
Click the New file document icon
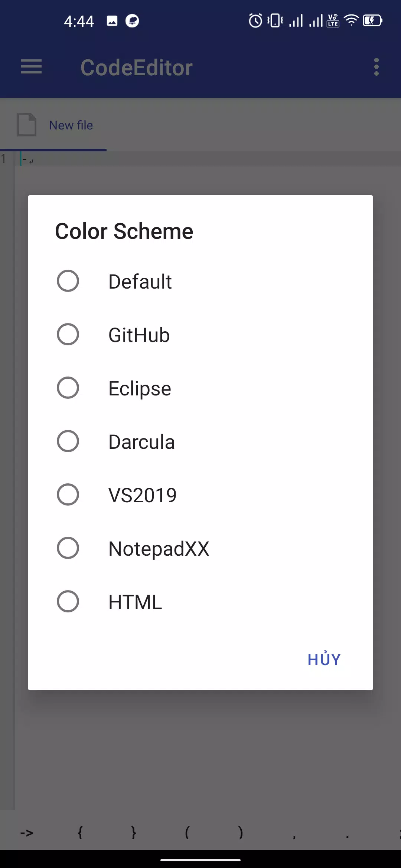(x=27, y=125)
